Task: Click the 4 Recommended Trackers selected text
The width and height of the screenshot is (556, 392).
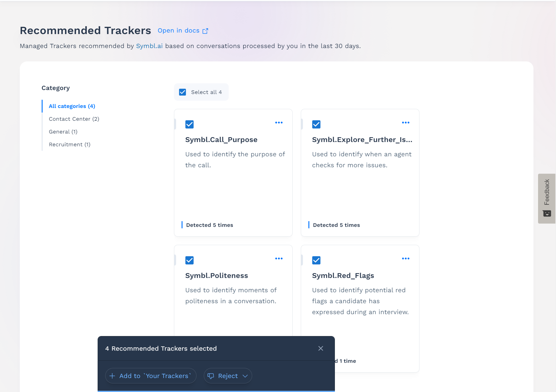Action: [161, 349]
